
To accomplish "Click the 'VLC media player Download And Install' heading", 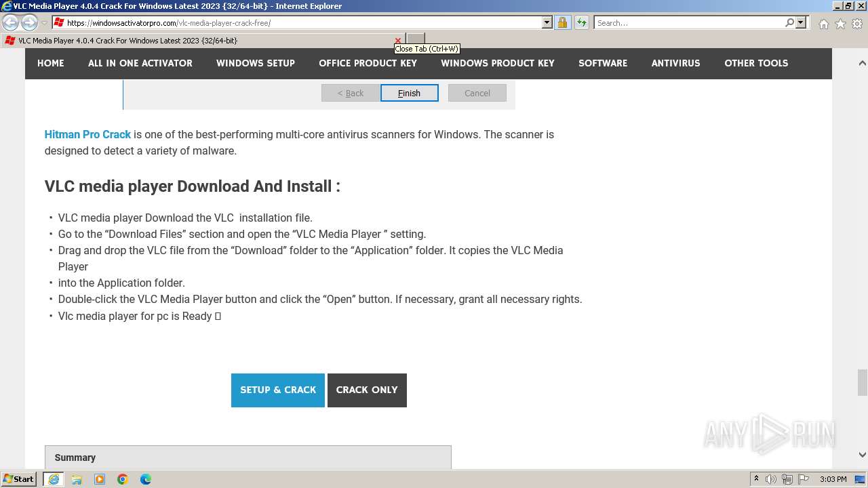I will pos(193,186).
